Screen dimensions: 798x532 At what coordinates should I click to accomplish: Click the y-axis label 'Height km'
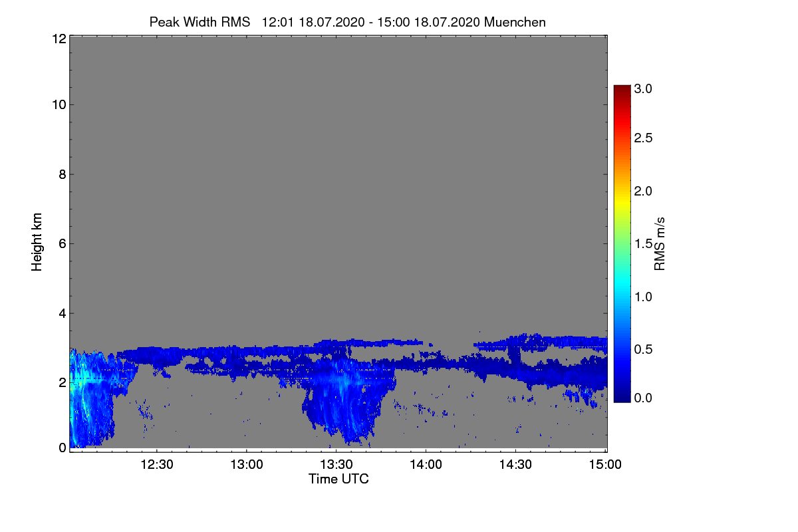(x=37, y=243)
